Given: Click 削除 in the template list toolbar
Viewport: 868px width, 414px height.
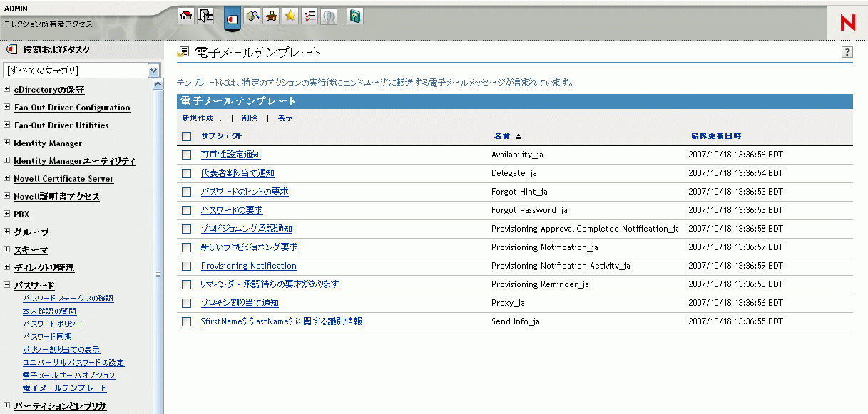Looking at the screenshot, I should [250, 118].
